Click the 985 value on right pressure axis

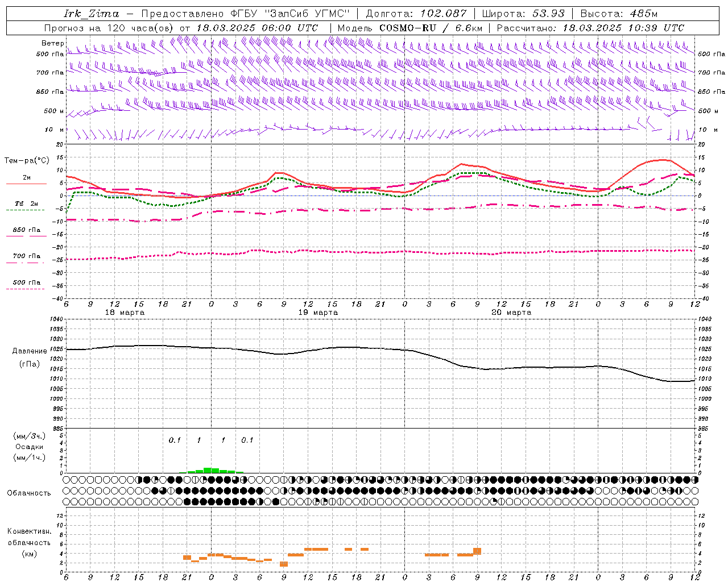pyautogui.click(x=704, y=429)
